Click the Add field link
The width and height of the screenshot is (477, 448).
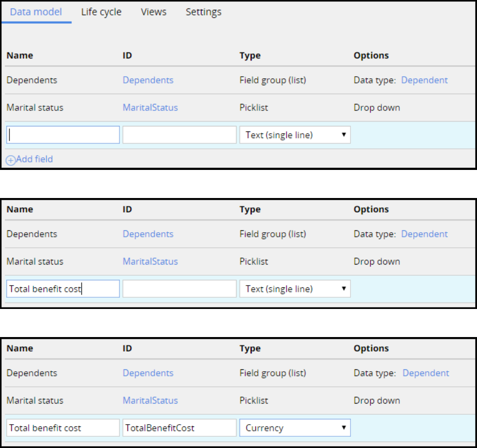pyautogui.click(x=34, y=159)
